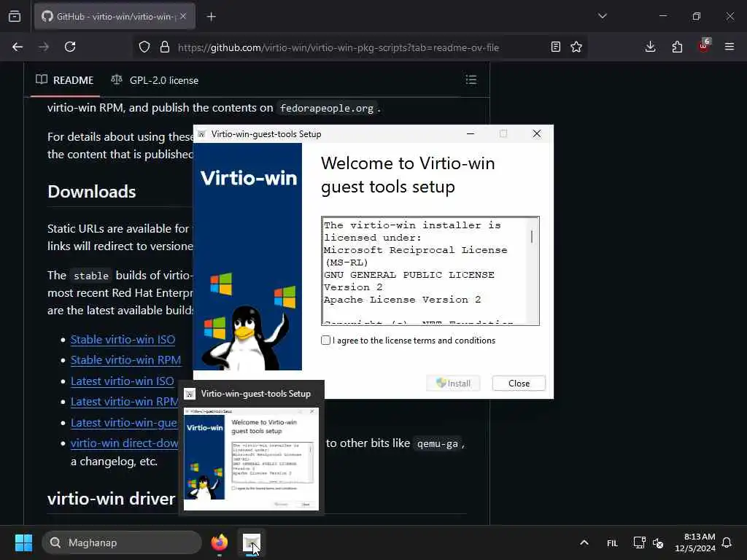Open the Stable virtio-win RPM link

tap(125, 360)
